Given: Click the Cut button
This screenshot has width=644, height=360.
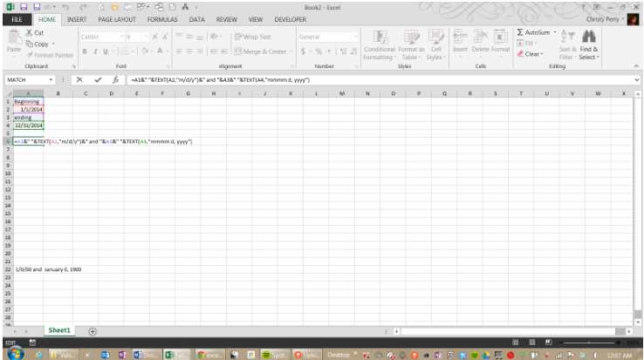Looking at the screenshot, I should (x=35, y=32).
